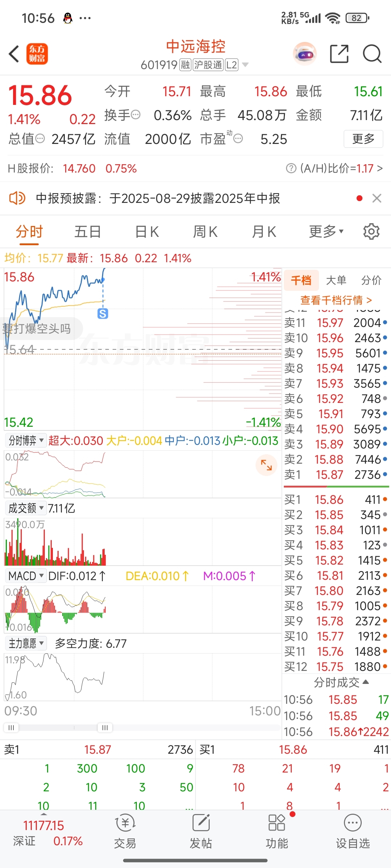Select 买1 15.86 order book row
Screen dimensions: 391x868
click(336, 499)
